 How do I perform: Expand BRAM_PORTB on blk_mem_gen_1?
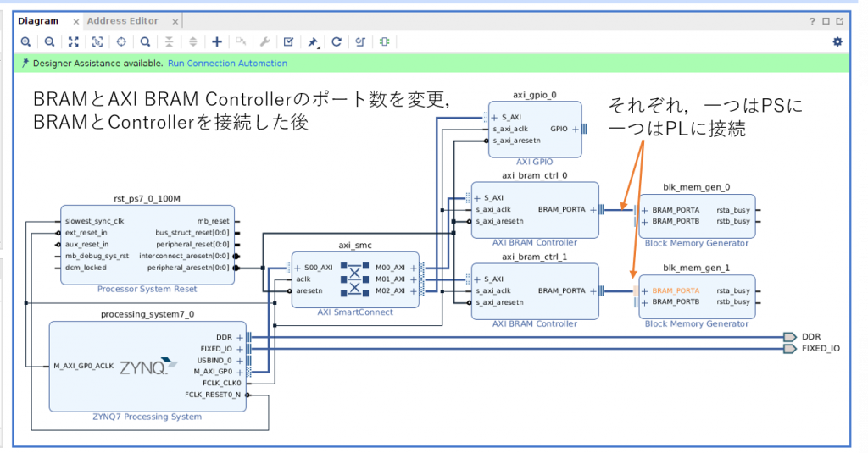coord(645,302)
